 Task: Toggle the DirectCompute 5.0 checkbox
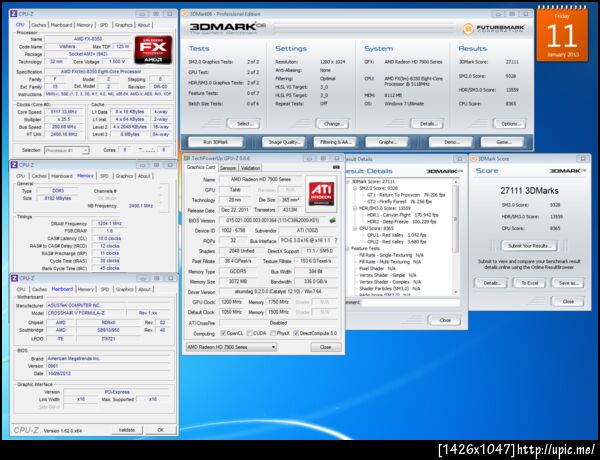(296, 333)
